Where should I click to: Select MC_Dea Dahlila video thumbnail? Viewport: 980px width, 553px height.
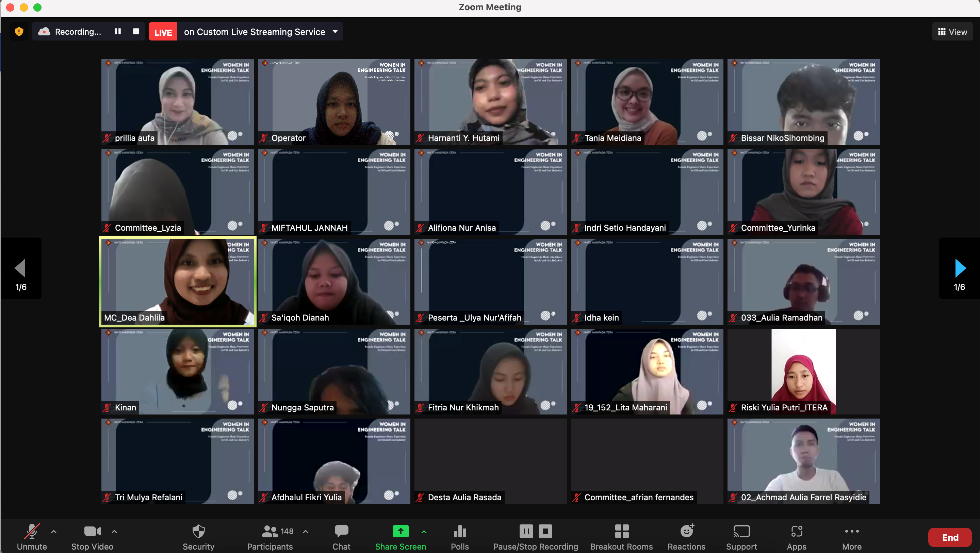tap(177, 282)
